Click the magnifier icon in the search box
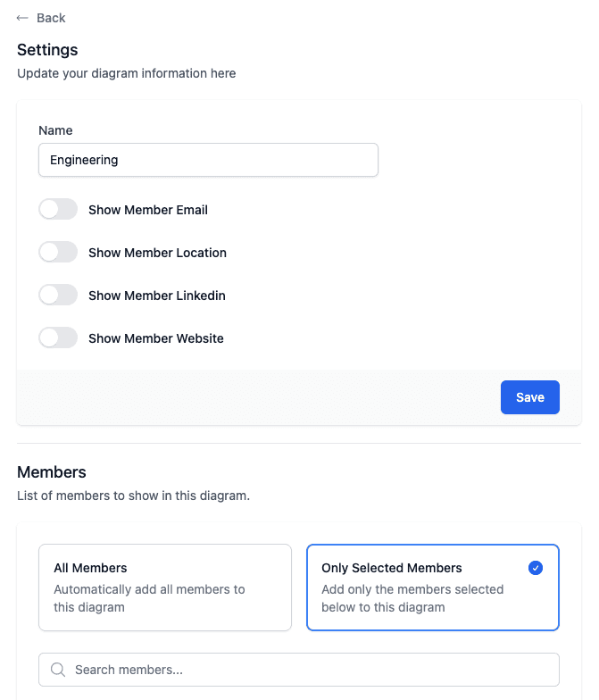 [58, 670]
